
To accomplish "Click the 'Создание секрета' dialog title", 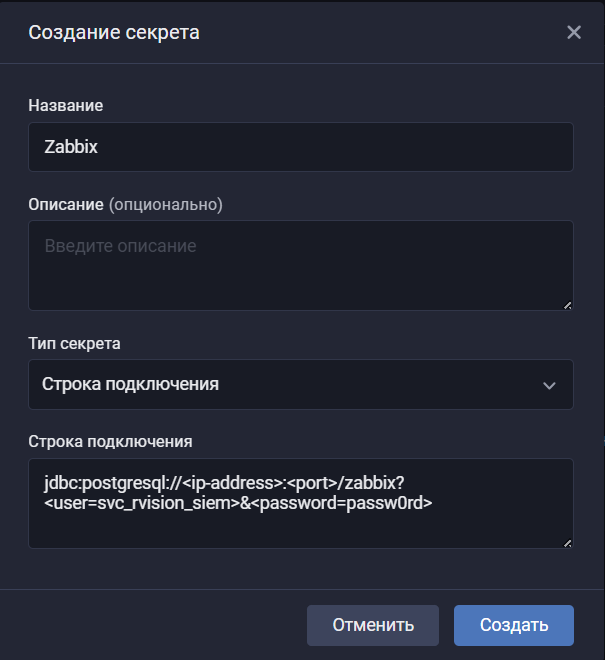I will [x=114, y=32].
